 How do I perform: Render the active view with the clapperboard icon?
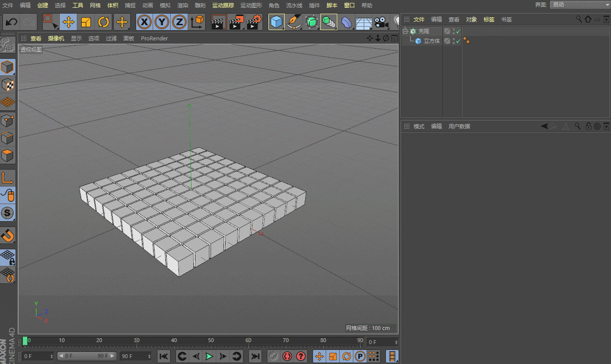tap(219, 22)
